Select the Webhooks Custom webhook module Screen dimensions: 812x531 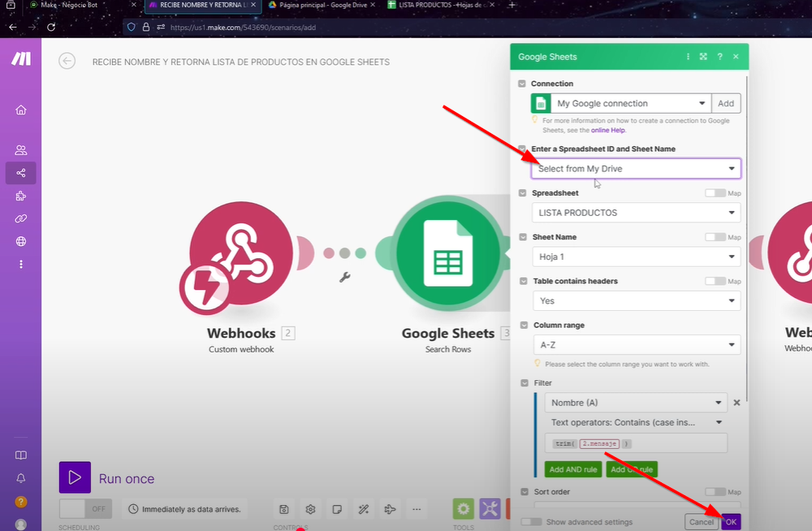tap(241, 254)
